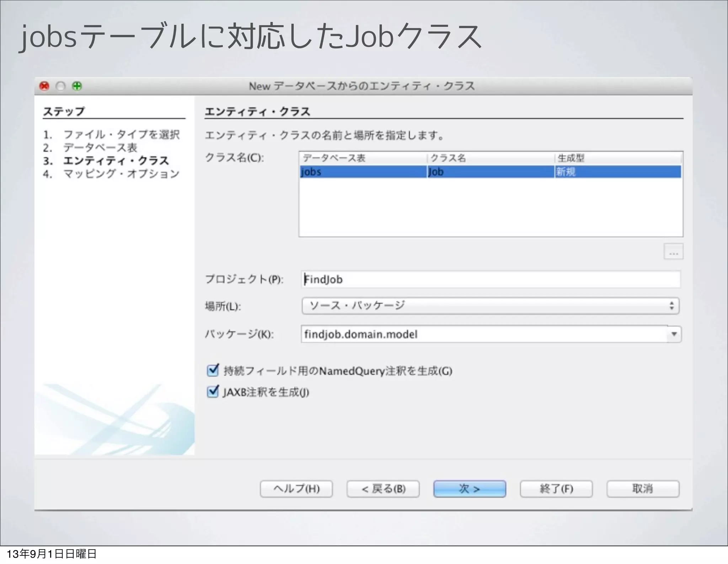Click the green zoom window button
This screenshot has width=728, height=564.
coord(77,86)
